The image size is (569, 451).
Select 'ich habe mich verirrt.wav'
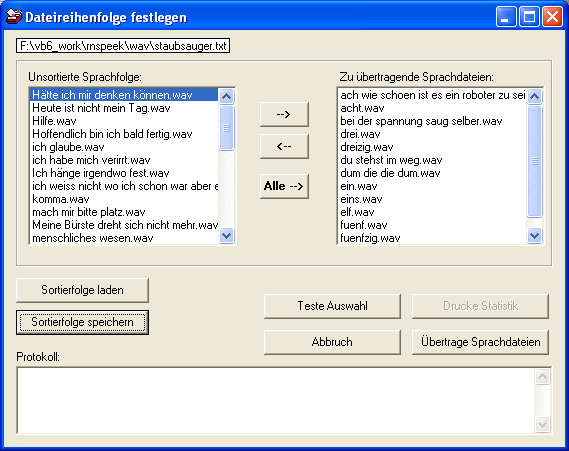tap(124, 160)
